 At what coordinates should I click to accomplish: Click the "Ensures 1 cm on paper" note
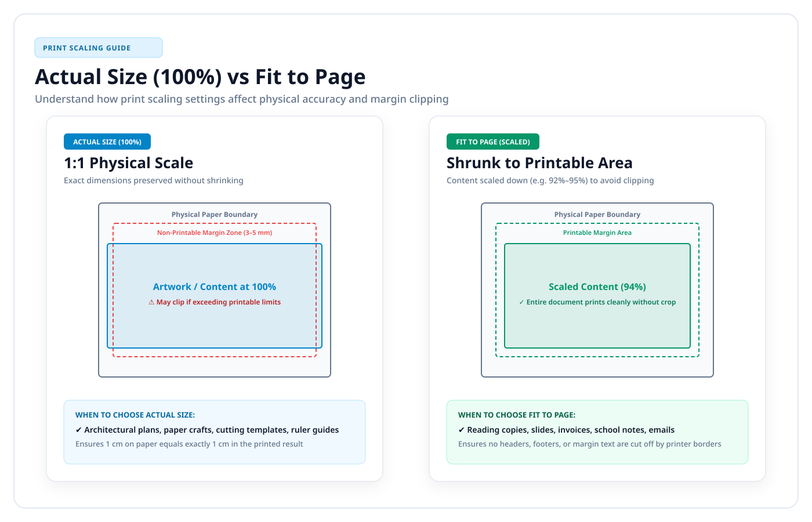coord(189,444)
